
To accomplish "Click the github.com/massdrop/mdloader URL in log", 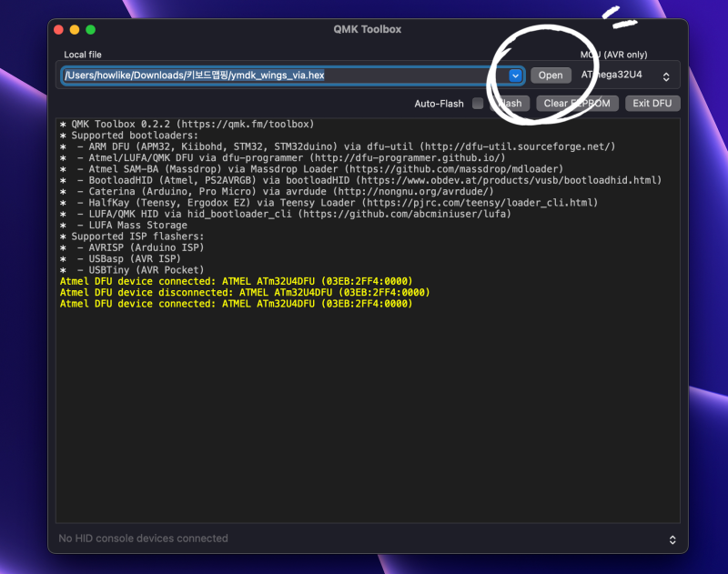I will 453,169.
